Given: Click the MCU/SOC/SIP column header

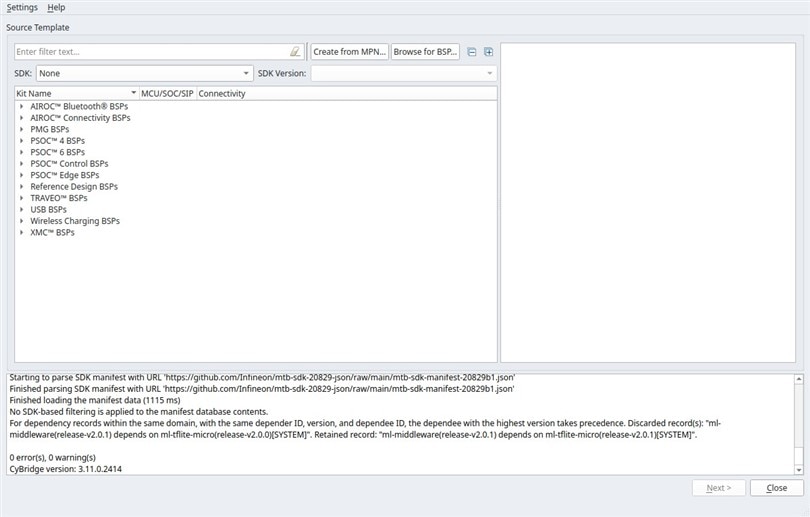Looking at the screenshot, I should click(167, 93).
